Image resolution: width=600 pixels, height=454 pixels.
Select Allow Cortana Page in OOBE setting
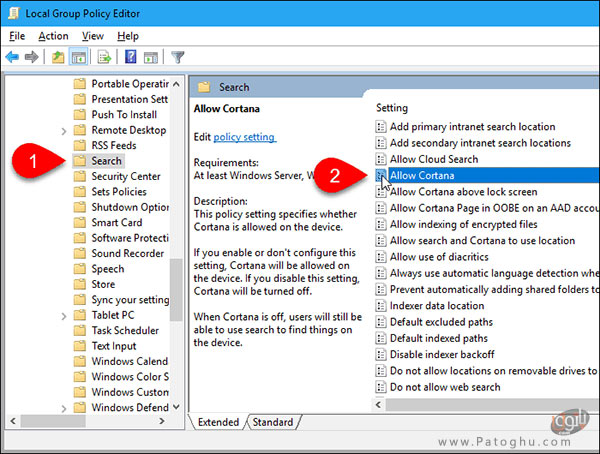point(494,208)
